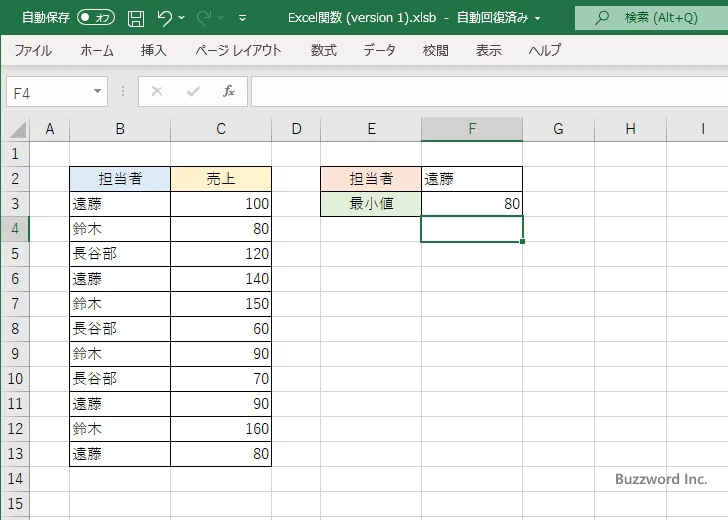Image resolution: width=728 pixels, height=520 pixels.
Task: Click cell C12 with value 160
Action: point(221,429)
